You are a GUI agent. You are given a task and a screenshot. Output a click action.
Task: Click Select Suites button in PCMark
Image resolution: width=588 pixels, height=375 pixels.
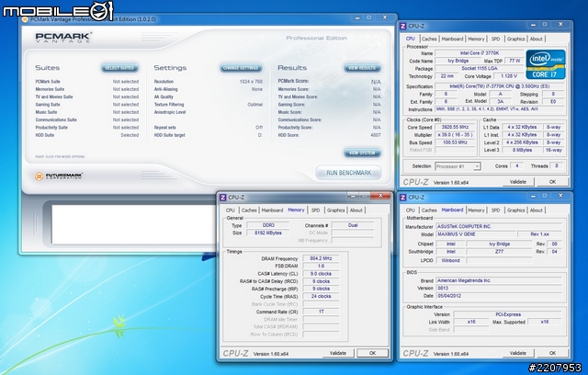tap(119, 68)
